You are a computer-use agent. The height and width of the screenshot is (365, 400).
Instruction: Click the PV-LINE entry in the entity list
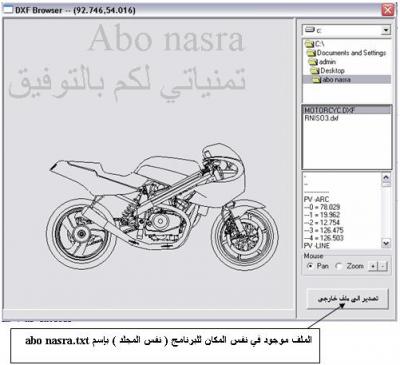(x=317, y=245)
